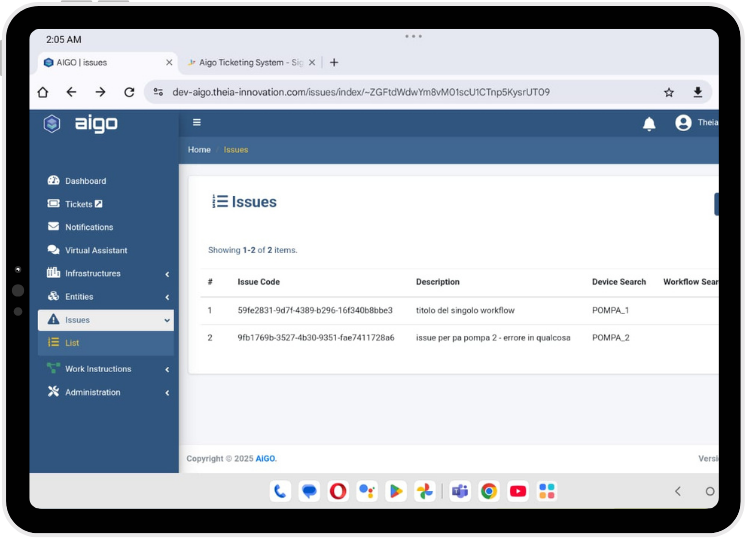Screen dimensions: 745x538
Task: Click the three-dot handle at top
Action: (x=413, y=36)
